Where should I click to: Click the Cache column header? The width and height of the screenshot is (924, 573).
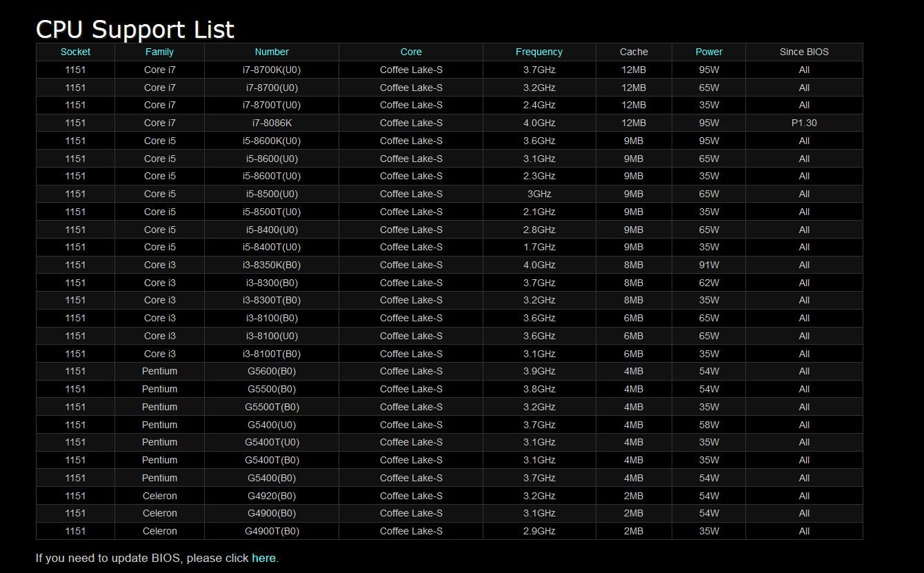[x=634, y=52]
